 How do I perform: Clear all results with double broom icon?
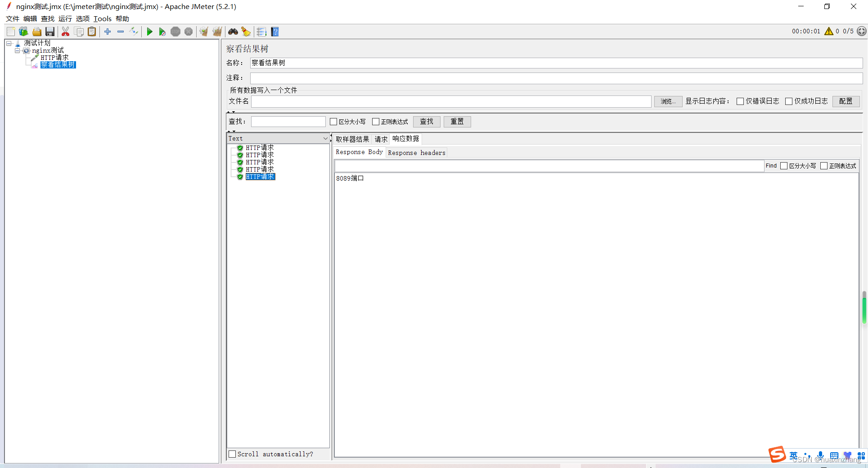[x=217, y=32]
